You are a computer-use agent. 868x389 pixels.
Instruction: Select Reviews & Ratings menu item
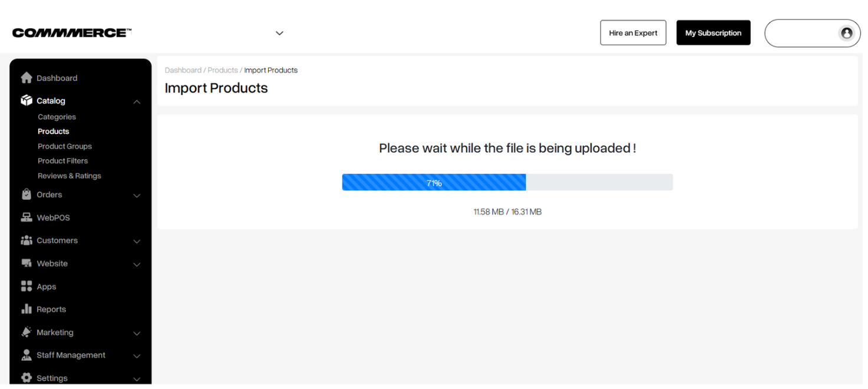point(70,176)
